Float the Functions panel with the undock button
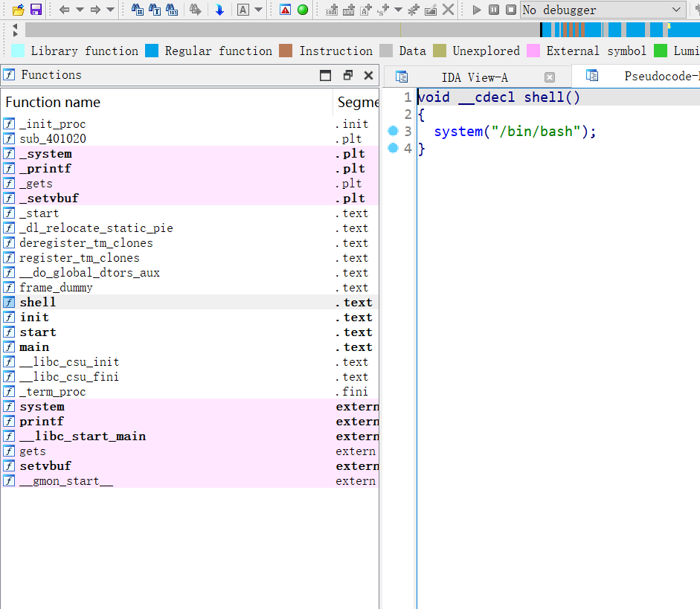The height and width of the screenshot is (609, 700). pos(347,75)
